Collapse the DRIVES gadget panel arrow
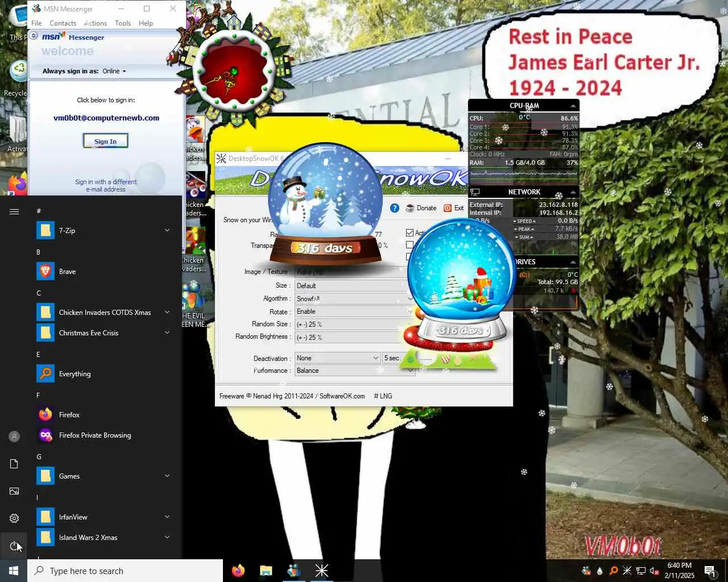 pyautogui.click(x=573, y=262)
